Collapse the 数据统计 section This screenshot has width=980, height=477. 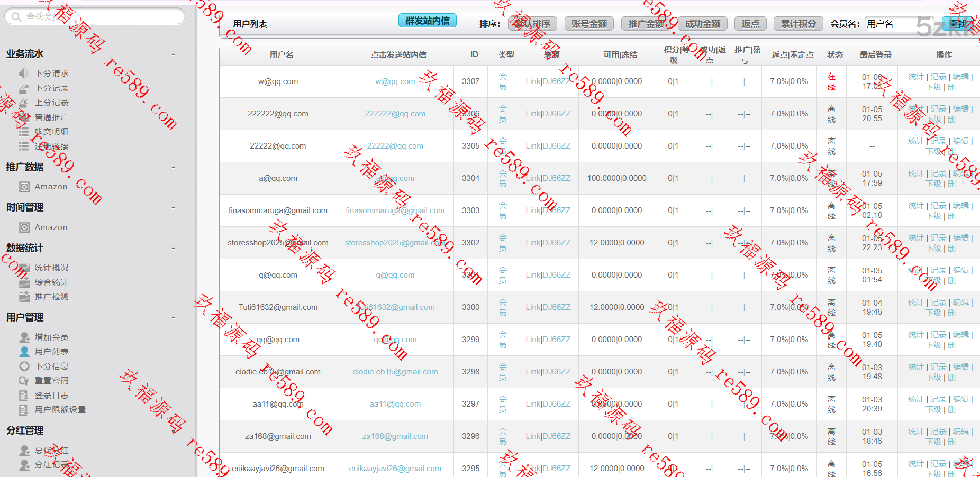173,248
